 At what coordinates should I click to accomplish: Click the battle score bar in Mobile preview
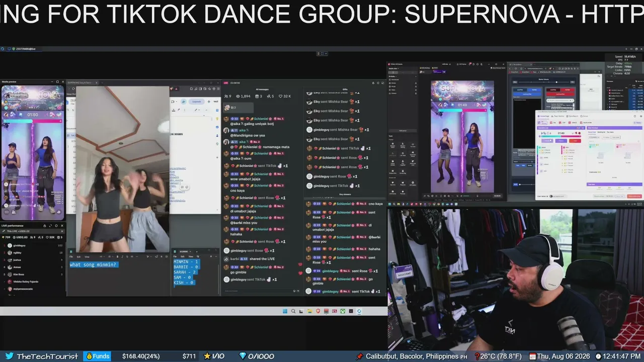(x=33, y=121)
